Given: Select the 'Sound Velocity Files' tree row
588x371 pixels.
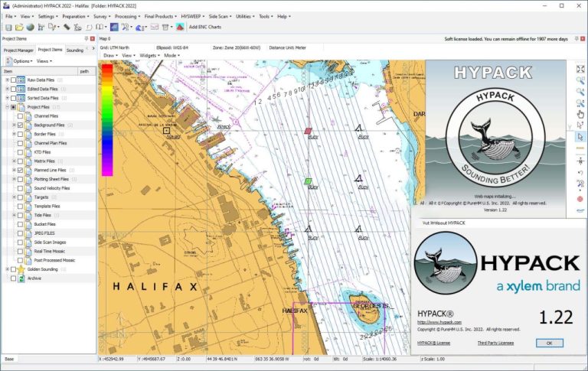Looking at the screenshot, I should [x=52, y=188].
